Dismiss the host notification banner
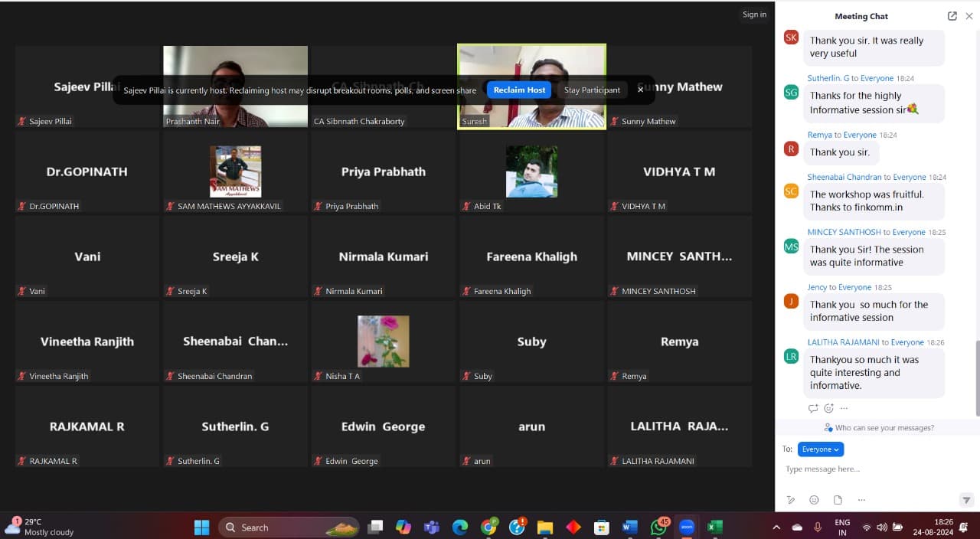 pyautogui.click(x=641, y=90)
